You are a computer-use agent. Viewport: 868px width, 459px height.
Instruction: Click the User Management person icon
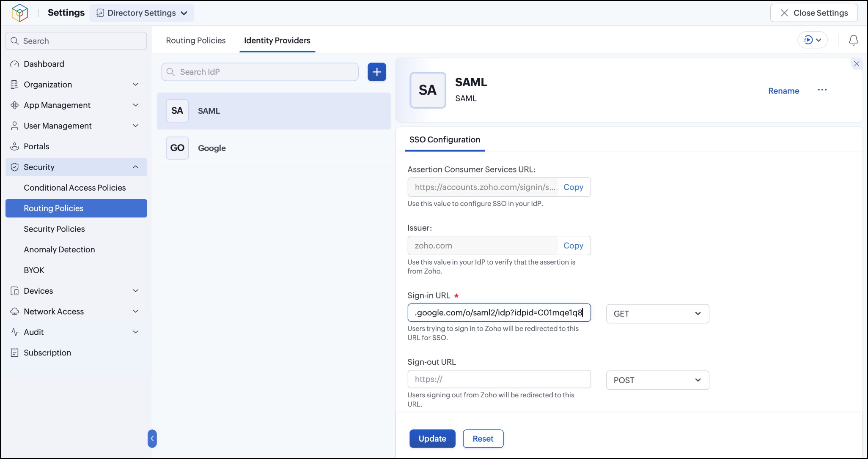click(x=15, y=126)
